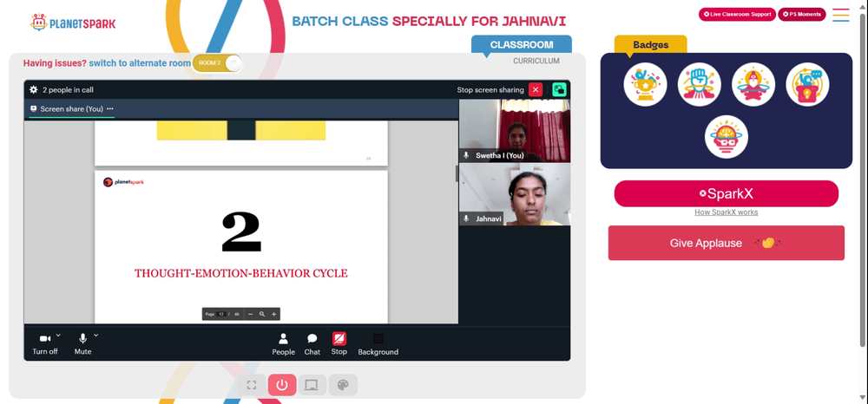Open the color palette icon

coord(343,385)
